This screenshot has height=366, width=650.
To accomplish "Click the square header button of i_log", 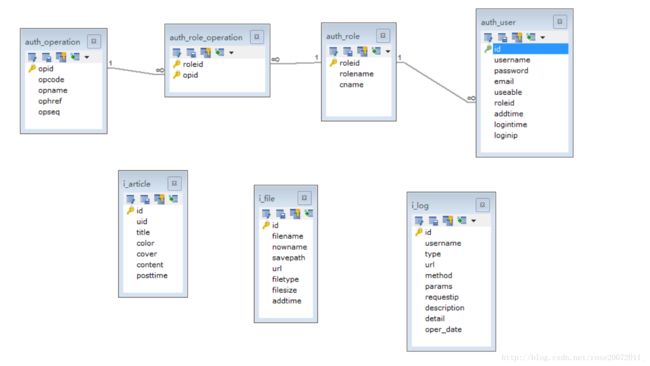I will point(482,205).
